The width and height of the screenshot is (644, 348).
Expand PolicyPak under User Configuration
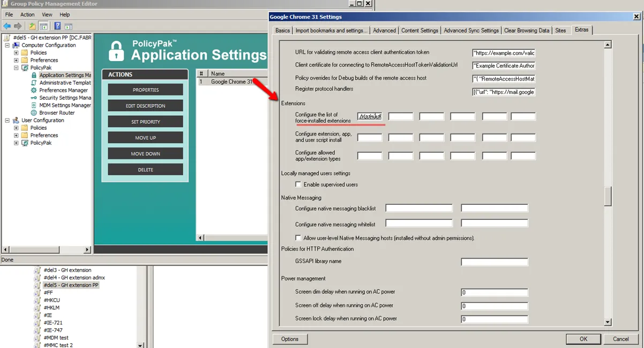16,143
